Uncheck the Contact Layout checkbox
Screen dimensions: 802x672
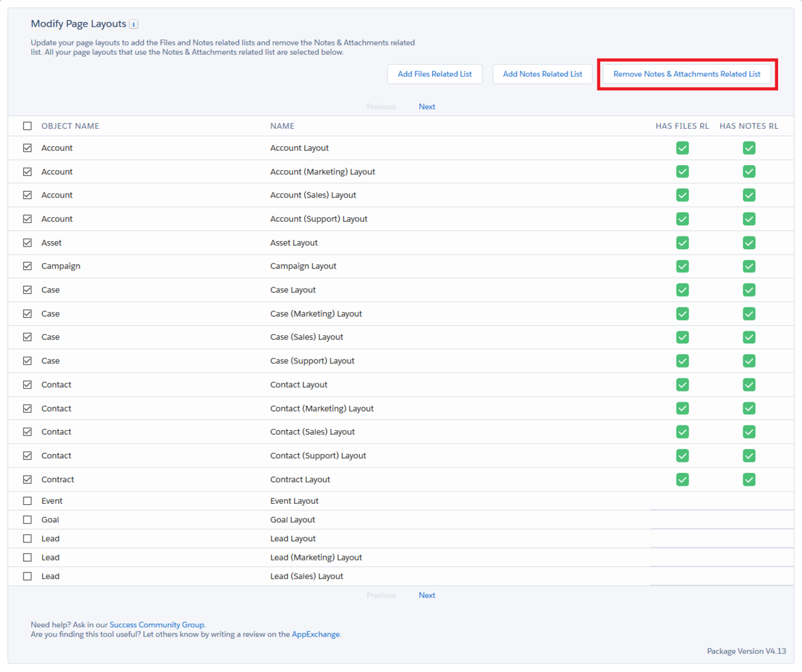coord(27,385)
